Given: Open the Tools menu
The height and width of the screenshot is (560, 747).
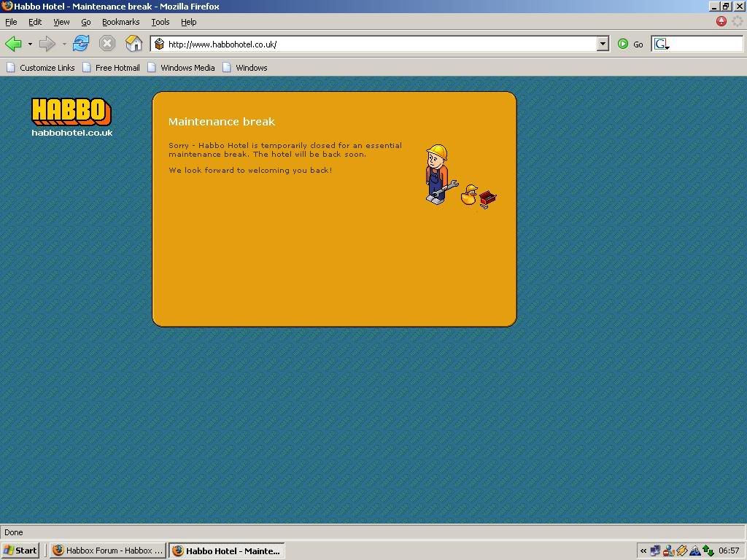Looking at the screenshot, I should [160, 22].
